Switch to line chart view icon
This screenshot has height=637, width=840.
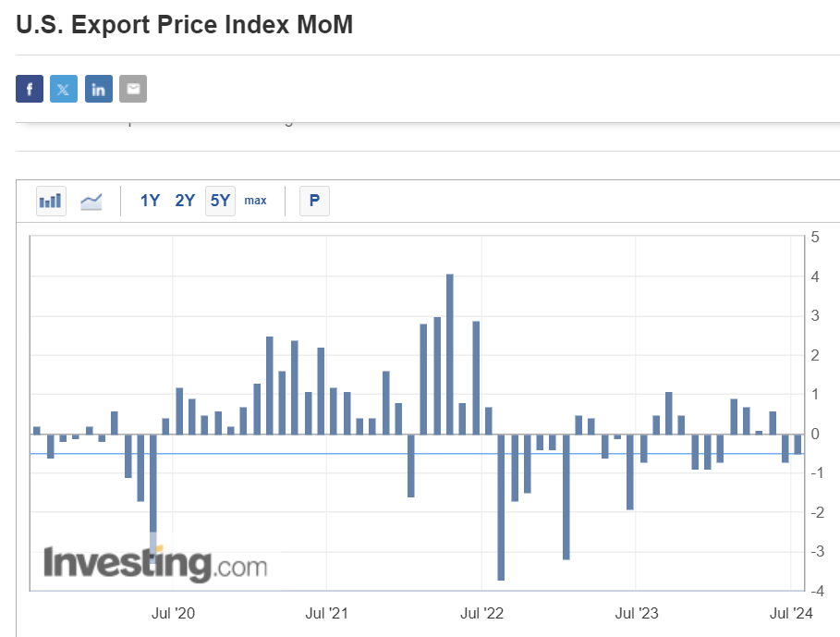point(91,200)
